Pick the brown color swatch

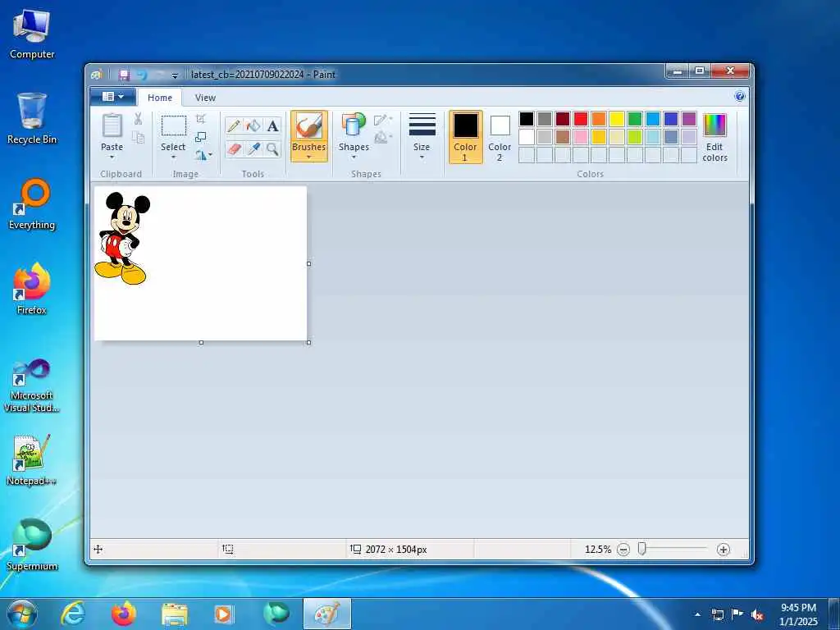pyautogui.click(x=563, y=137)
